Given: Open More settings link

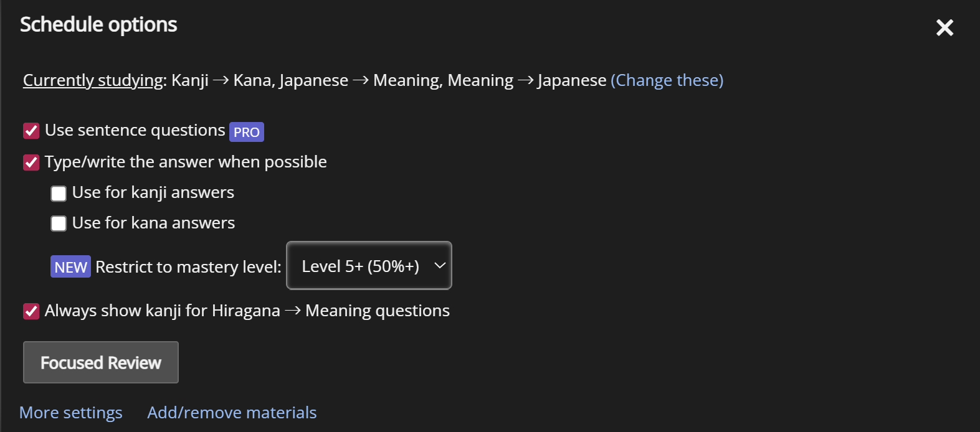Looking at the screenshot, I should coord(71,413).
